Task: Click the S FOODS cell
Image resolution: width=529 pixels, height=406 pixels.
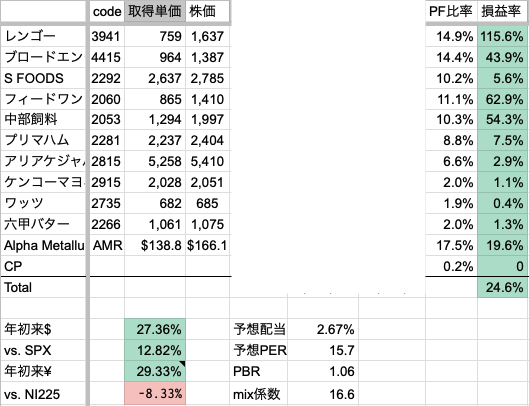Action: click(43, 78)
